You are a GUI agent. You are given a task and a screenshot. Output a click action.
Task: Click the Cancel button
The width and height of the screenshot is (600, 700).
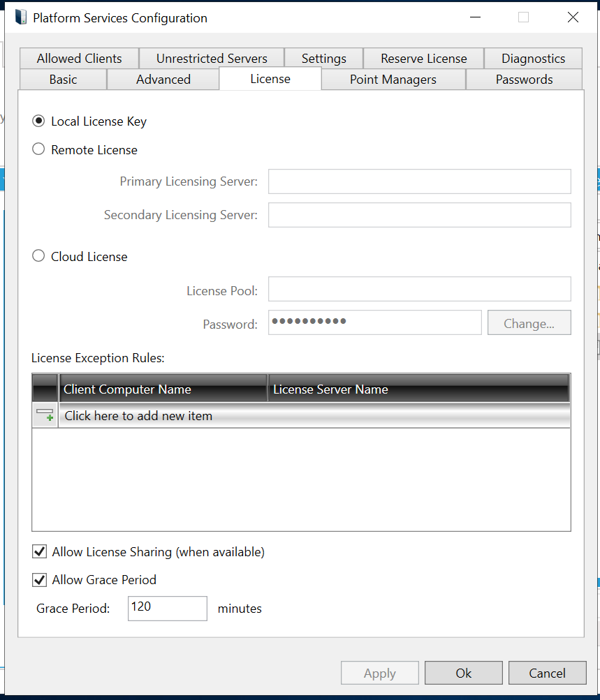pos(547,673)
